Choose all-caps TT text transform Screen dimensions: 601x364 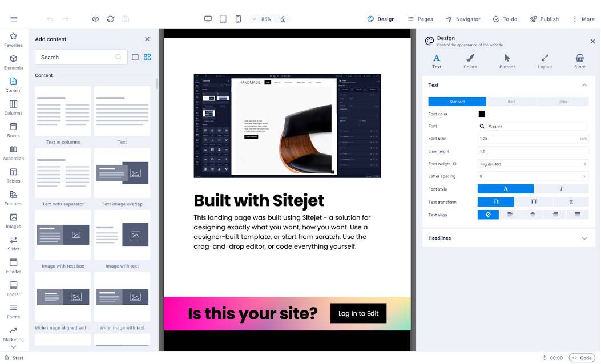(x=534, y=202)
